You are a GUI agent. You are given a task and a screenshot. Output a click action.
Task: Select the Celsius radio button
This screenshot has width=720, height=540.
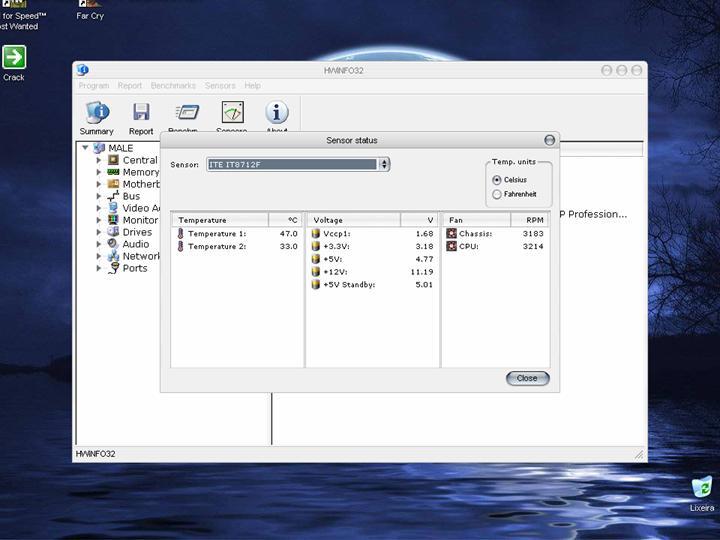coord(496,180)
